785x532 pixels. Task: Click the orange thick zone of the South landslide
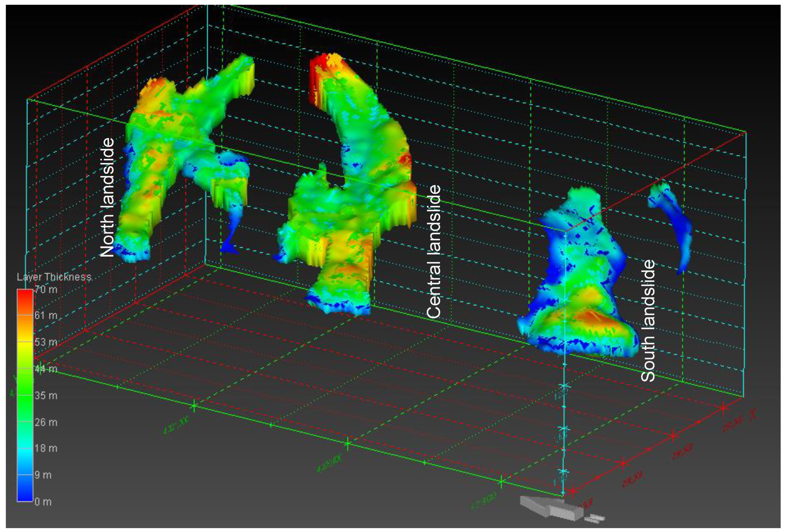coord(595,318)
